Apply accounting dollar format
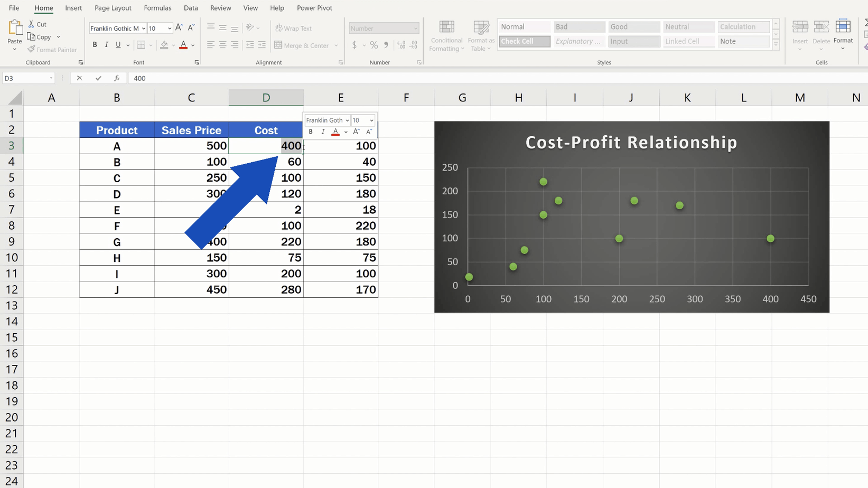 (x=354, y=45)
